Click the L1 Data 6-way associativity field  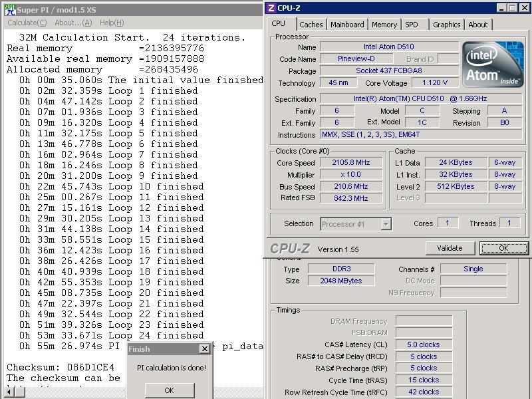pos(505,162)
